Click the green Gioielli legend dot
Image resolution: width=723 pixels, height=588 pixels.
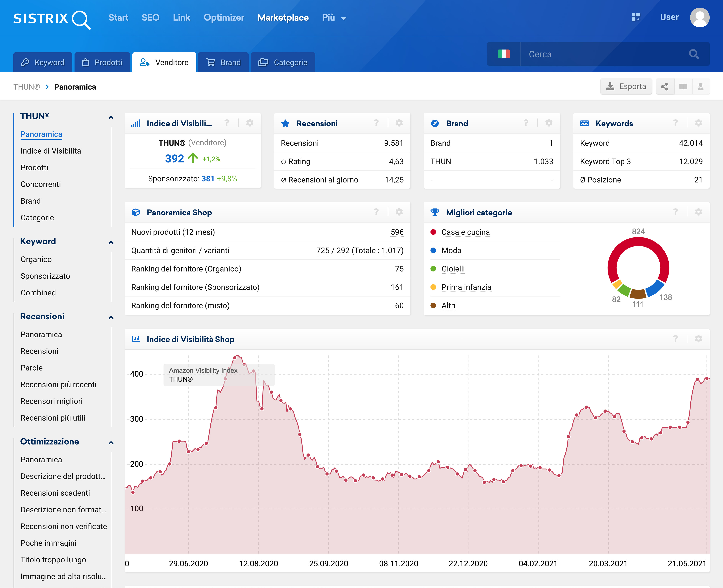(433, 269)
